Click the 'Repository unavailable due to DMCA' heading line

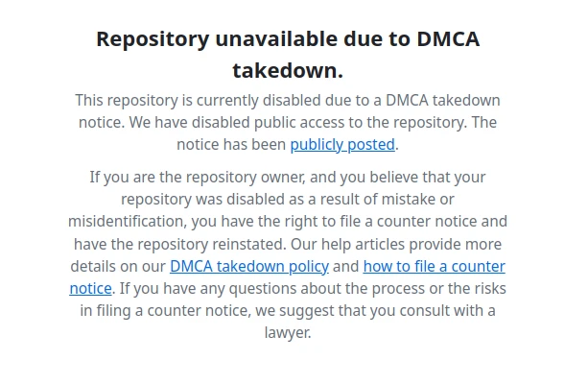click(288, 39)
